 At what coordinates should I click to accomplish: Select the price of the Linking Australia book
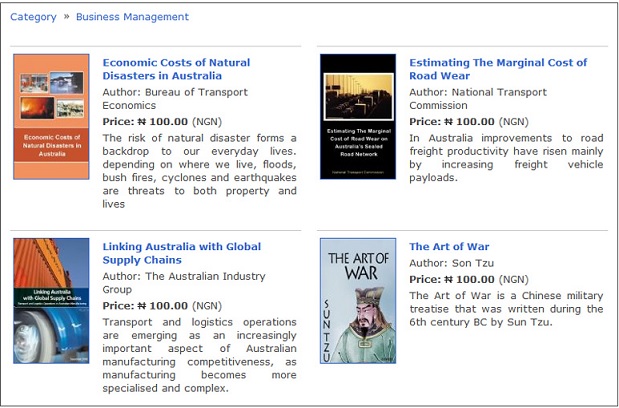tap(162, 306)
